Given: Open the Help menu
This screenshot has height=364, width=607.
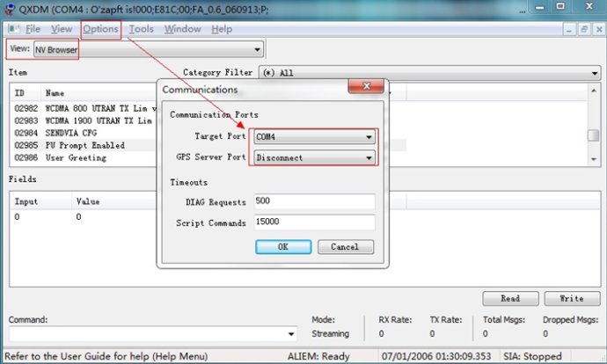Looking at the screenshot, I should click(x=222, y=29).
